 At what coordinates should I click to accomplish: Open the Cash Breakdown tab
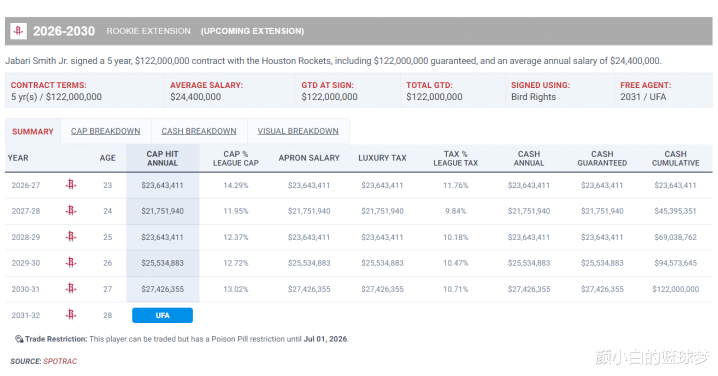point(199,131)
